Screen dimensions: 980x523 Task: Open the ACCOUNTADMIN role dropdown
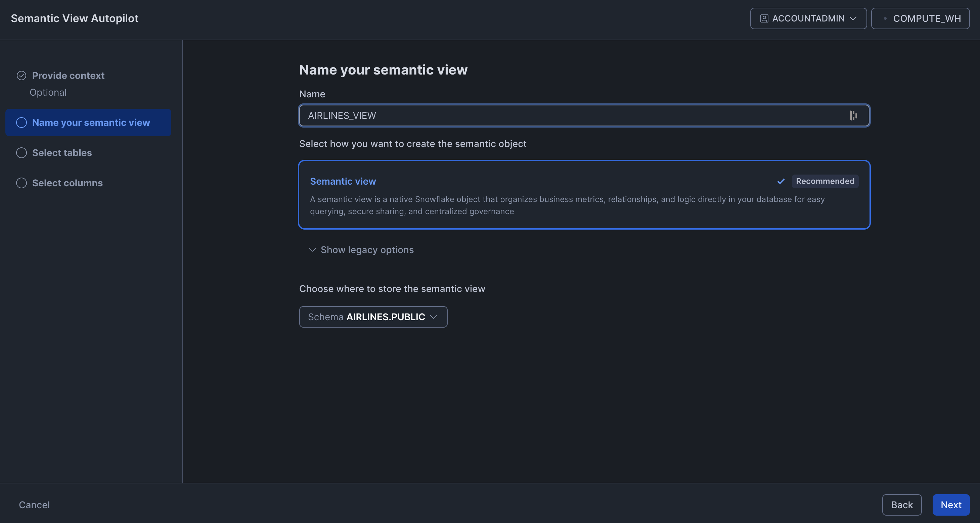click(808, 18)
